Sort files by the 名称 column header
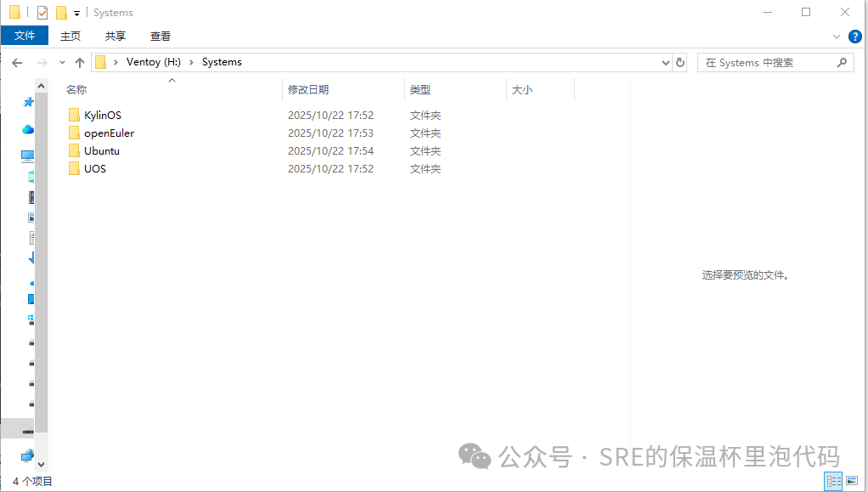The height and width of the screenshot is (492, 868). 76,89
